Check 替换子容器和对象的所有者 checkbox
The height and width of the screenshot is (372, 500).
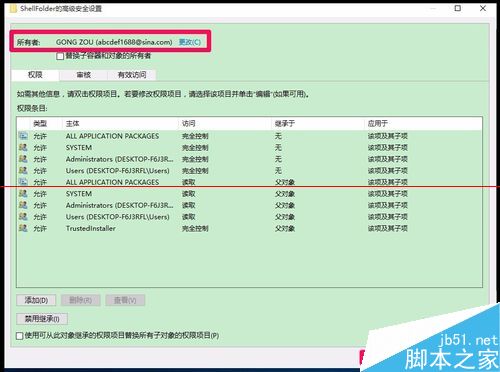(60, 56)
